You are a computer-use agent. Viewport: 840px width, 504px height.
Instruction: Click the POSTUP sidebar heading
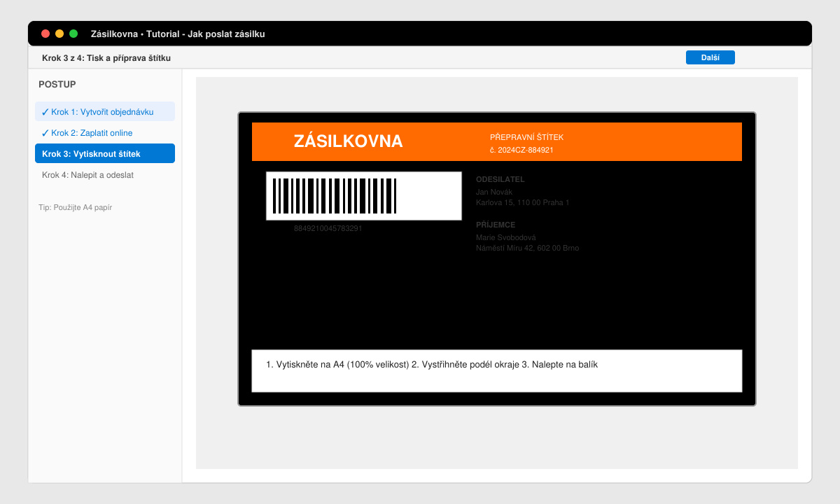click(x=57, y=84)
